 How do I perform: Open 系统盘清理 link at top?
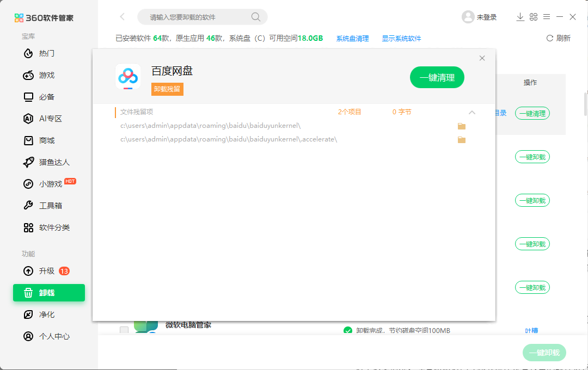353,39
